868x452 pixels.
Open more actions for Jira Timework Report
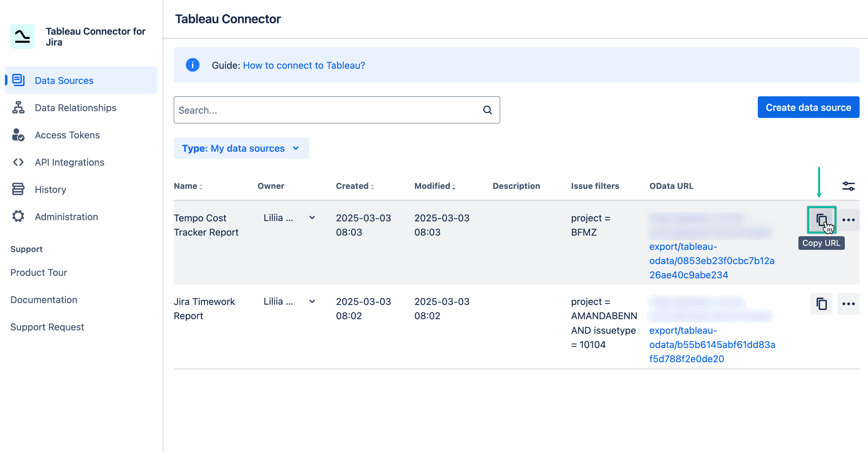tap(848, 303)
